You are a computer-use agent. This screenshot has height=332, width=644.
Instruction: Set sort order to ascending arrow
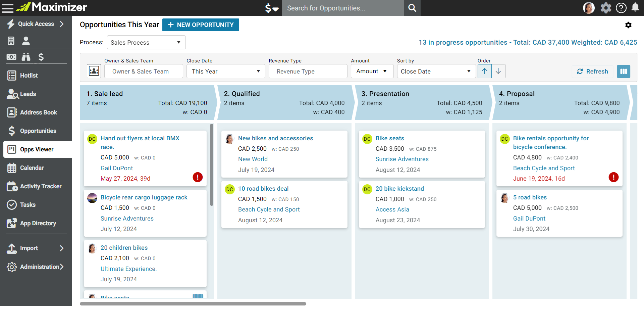click(x=485, y=71)
